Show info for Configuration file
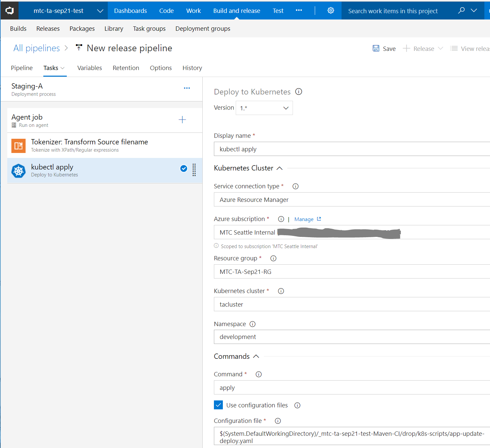The image size is (490, 448). (278, 421)
